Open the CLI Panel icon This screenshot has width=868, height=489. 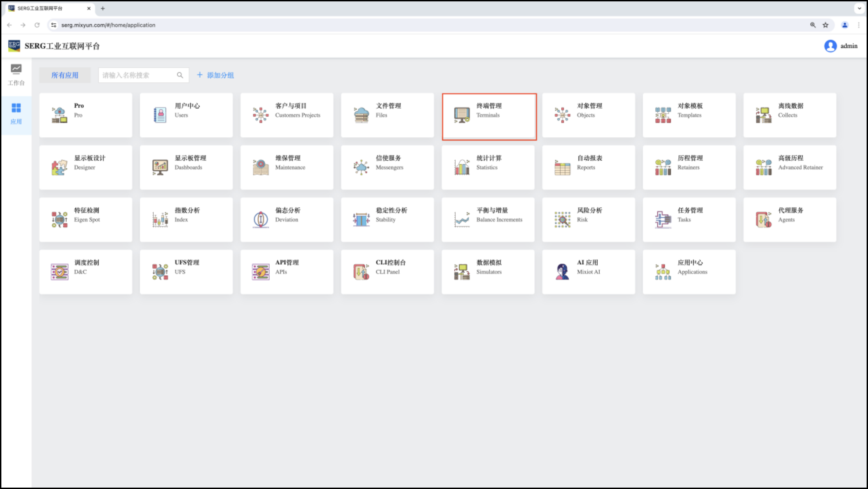[x=361, y=272]
